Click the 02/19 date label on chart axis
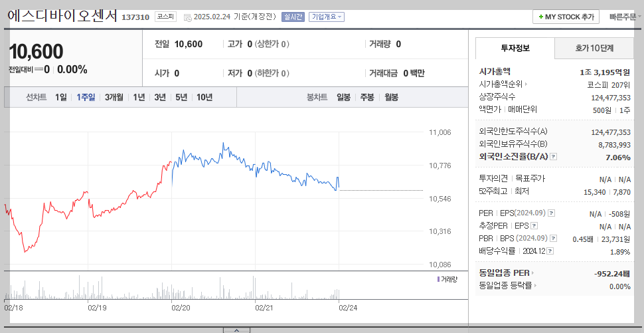Screen dimensions: 644x333 point(98,308)
